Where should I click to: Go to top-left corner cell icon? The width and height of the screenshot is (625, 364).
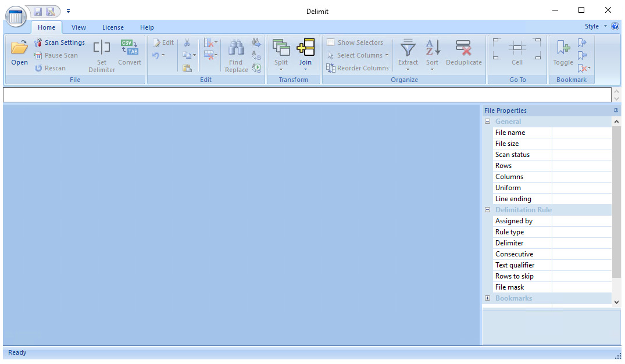[x=497, y=41]
